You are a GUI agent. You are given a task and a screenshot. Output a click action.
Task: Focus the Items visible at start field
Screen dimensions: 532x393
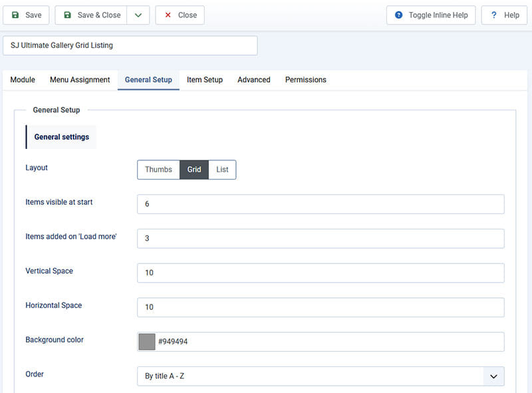[321, 204]
